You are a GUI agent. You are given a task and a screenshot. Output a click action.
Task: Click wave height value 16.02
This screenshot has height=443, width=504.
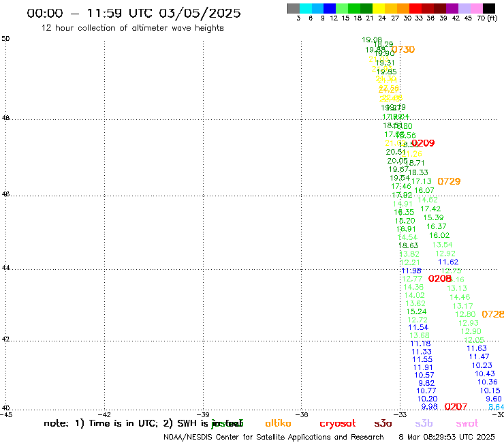(x=439, y=236)
